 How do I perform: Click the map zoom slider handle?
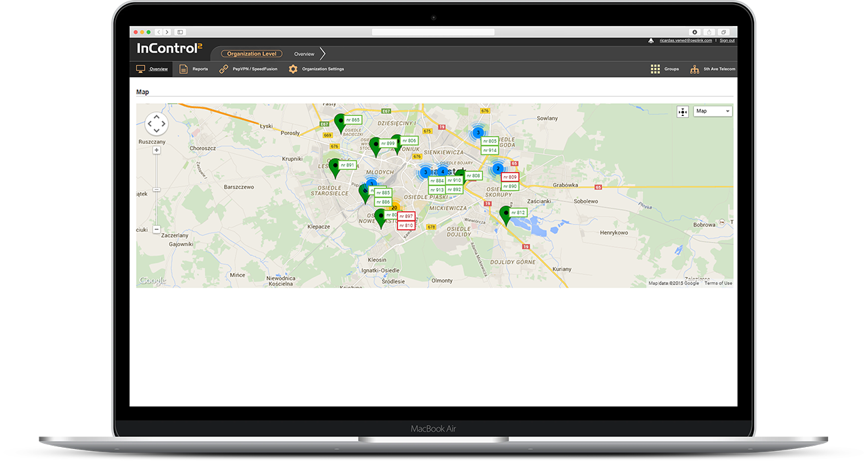click(x=157, y=190)
